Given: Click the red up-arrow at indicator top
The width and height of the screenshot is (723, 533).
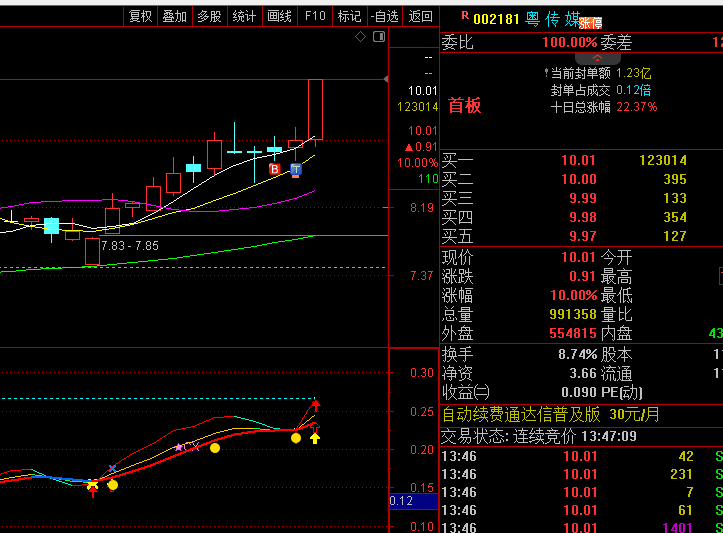Looking at the screenshot, I should click(316, 405).
